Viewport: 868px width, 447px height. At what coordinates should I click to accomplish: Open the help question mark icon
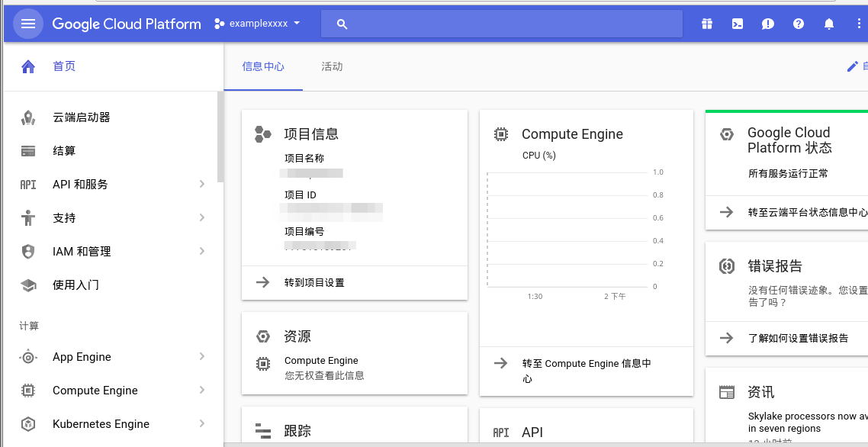point(799,24)
